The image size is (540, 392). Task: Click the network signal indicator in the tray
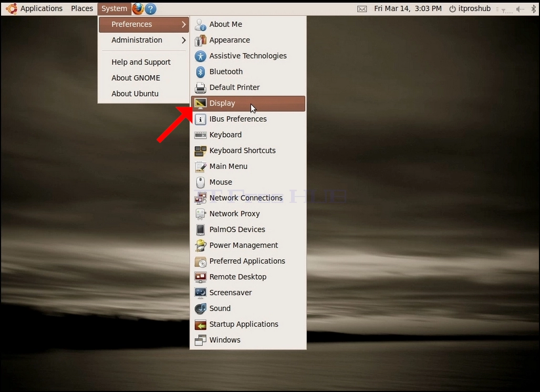(x=504, y=9)
